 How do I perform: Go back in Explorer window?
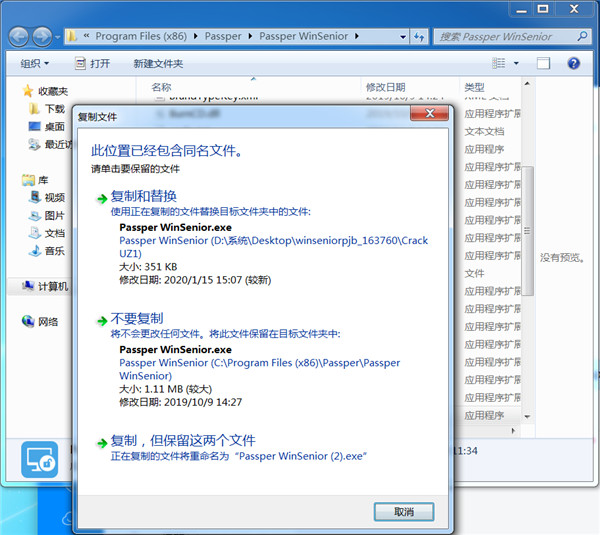click(19, 37)
